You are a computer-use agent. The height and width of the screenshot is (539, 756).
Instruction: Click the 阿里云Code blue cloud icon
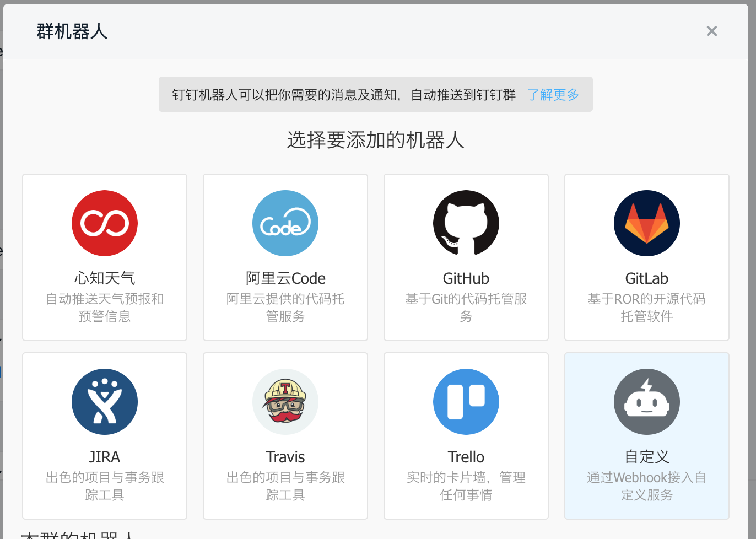tap(285, 223)
